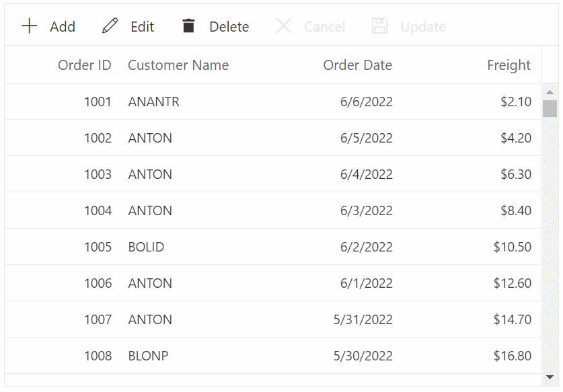Click the vertical scrollbar thumb
This screenshot has width=563, height=392.
click(550, 108)
